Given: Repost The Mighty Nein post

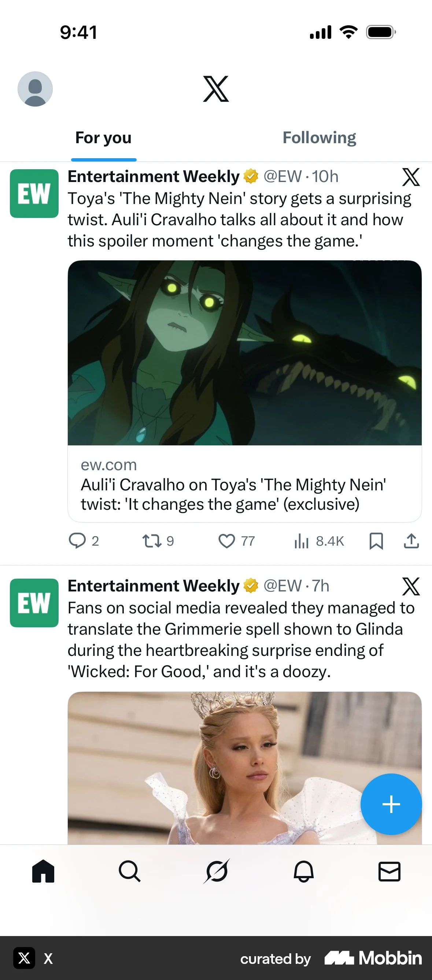Looking at the screenshot, I should [x=158, y=541].
